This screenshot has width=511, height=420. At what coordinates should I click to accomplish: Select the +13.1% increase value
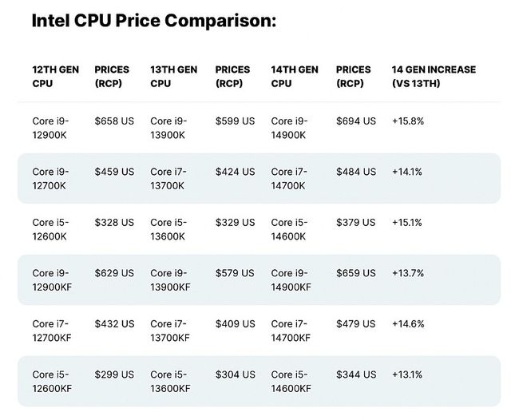coord(407,374)
